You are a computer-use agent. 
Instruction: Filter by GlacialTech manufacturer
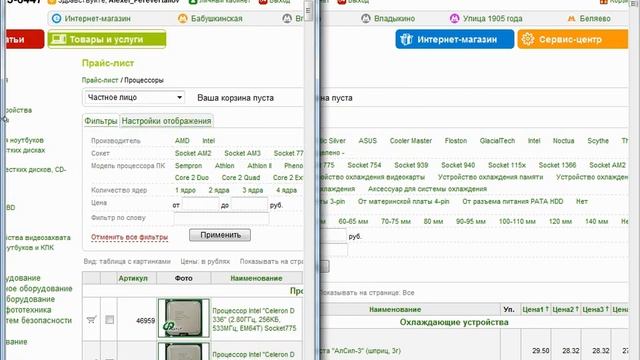pyautogui.click(x=497, y=141)
